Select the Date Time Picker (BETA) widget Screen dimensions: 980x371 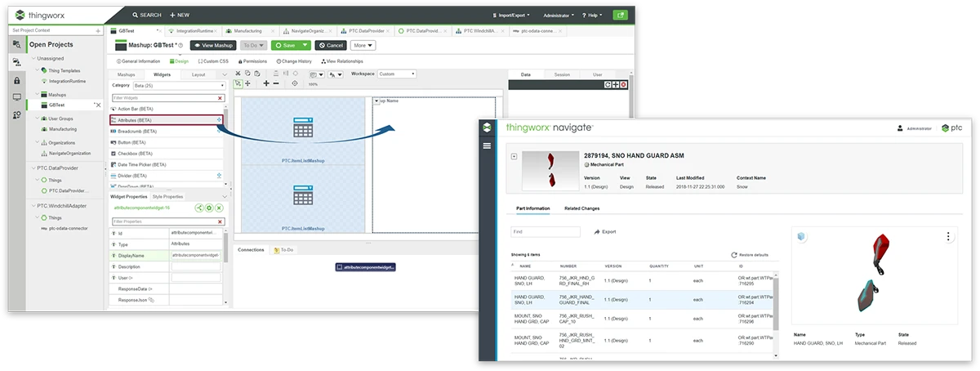coord(166,164)
